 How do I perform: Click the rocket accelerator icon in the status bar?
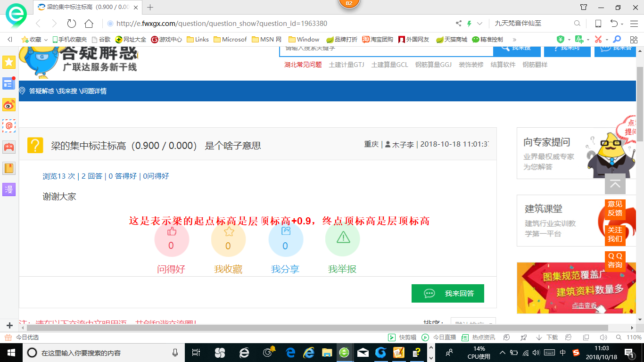(523, 337)
